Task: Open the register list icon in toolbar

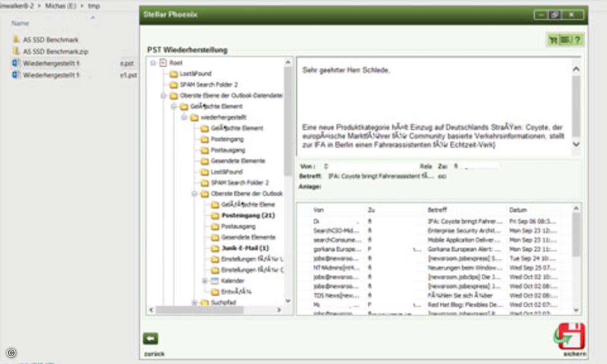Action: click(565, 40)
